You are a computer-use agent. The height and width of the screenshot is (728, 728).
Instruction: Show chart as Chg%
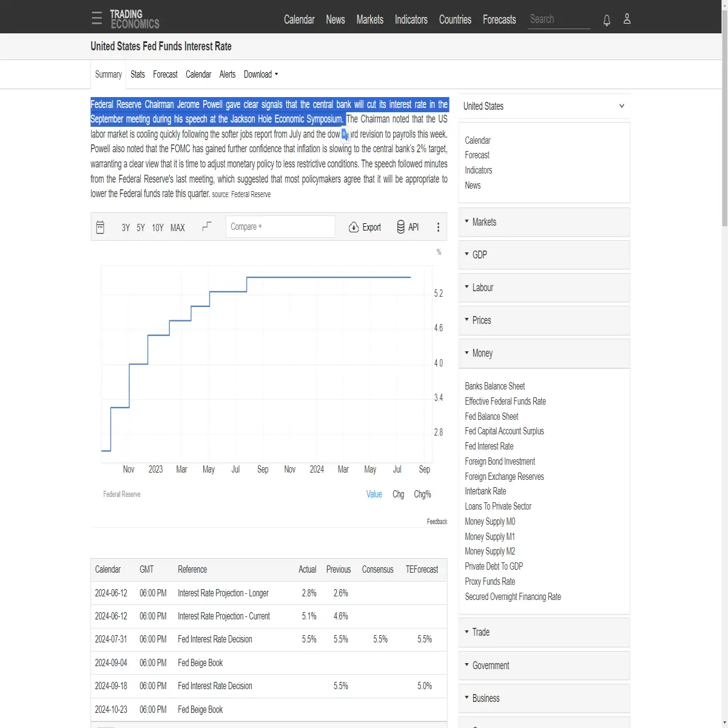(x=422, y=494)
